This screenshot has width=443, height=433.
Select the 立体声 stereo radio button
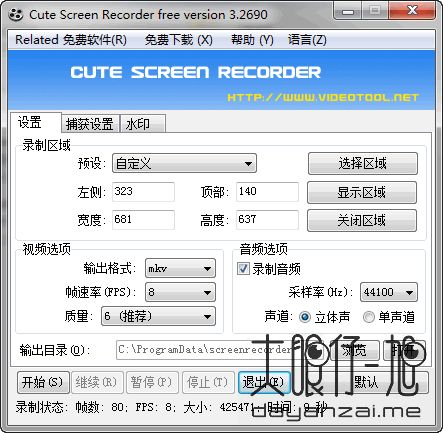(x=305, y=317)
